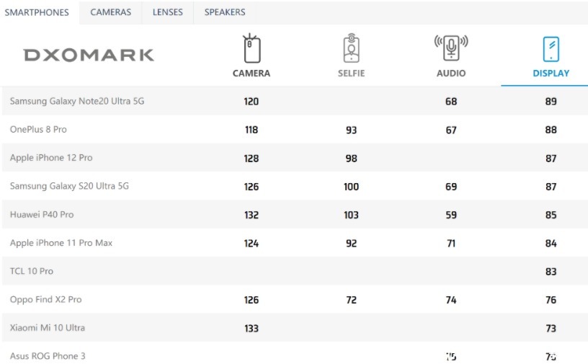The image size is (588, 364).
Task: Click selfie score 72 for Oppo Find X2 Pro
Action: 352,300
